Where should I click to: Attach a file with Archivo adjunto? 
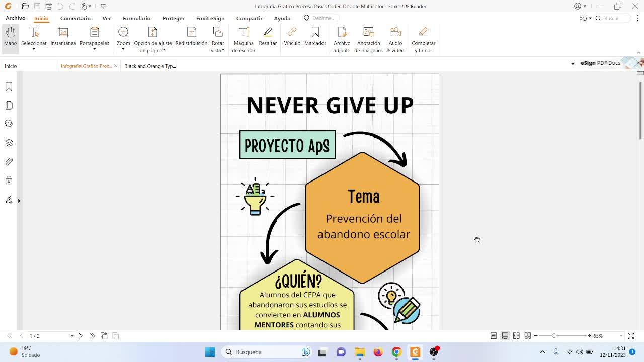[x=342, y=39]
